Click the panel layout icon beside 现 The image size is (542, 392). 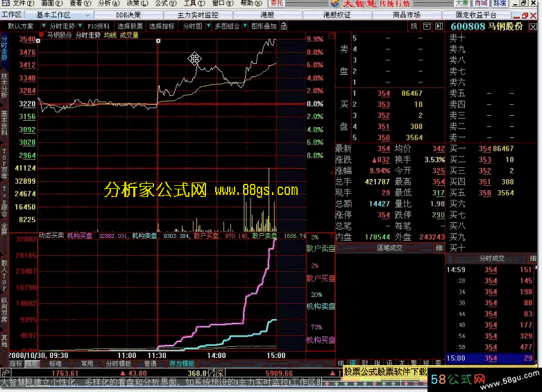tap(427, 26)
